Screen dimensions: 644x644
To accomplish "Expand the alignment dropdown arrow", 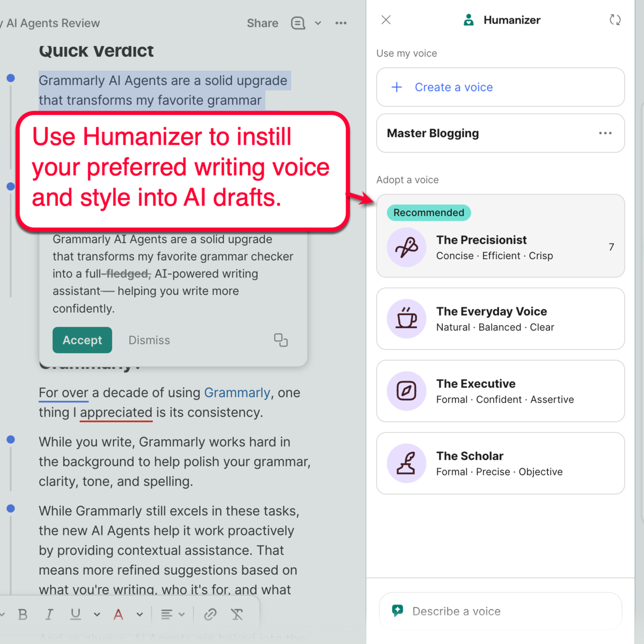I will 181,614.
